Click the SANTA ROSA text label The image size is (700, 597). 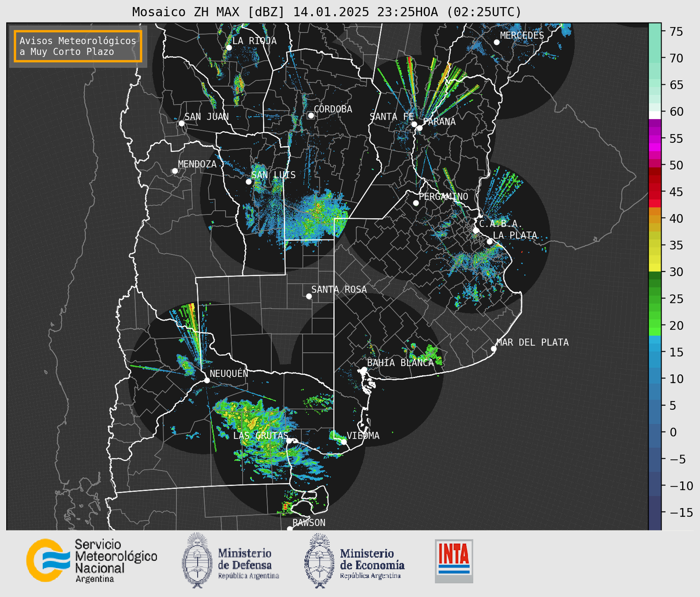point(339,289)
